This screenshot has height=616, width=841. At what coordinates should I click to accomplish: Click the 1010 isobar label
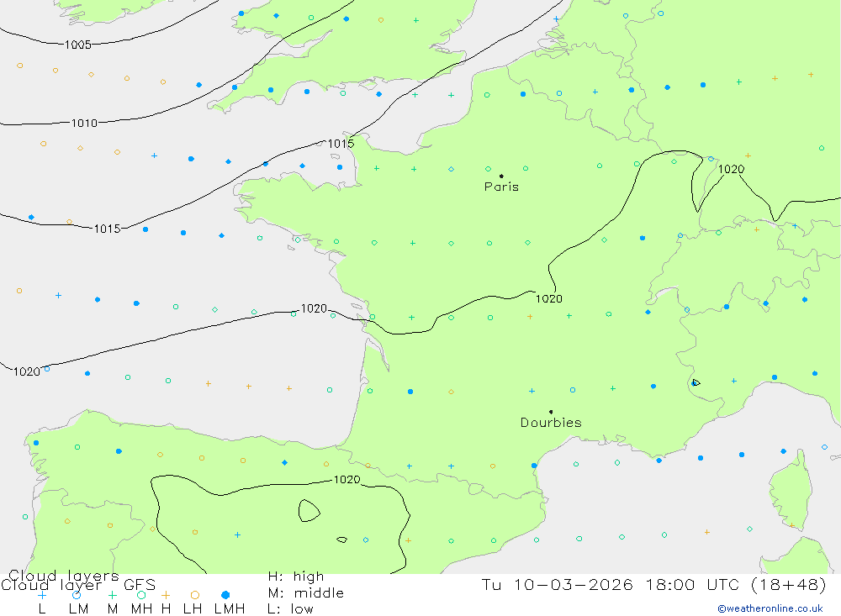[x=84, y=124]
